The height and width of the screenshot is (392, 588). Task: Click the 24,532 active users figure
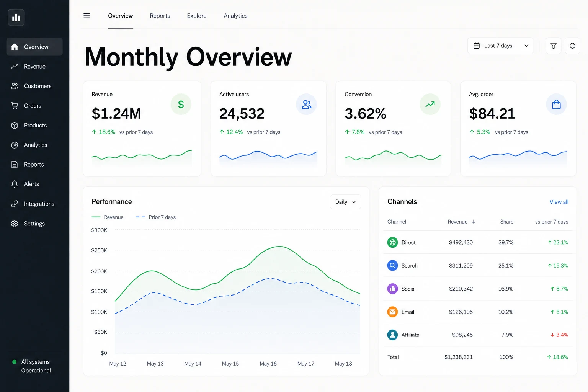pyautogui.click(x=242, y=114)
